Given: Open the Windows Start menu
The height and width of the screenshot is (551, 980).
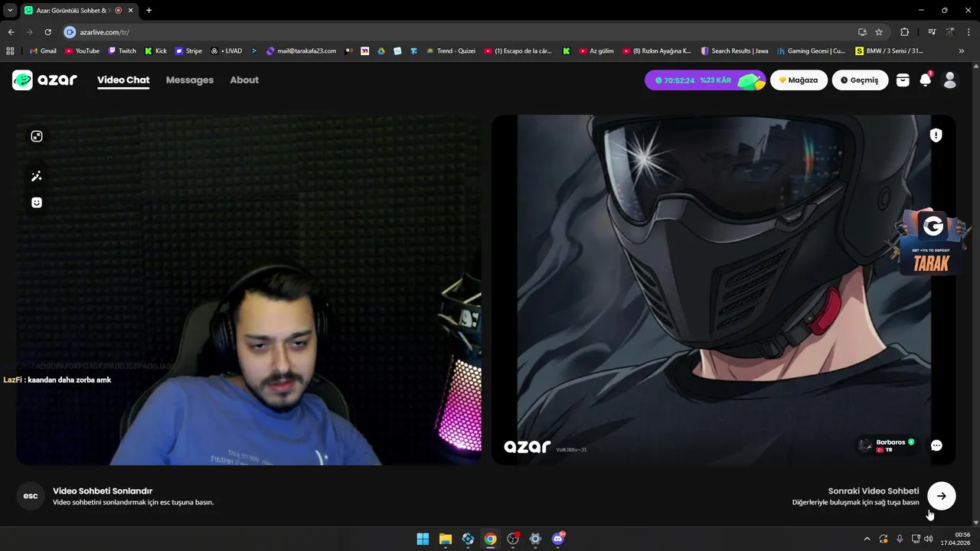Looking at the screenshot, I should pyautogui.click(x=423, y=539).
